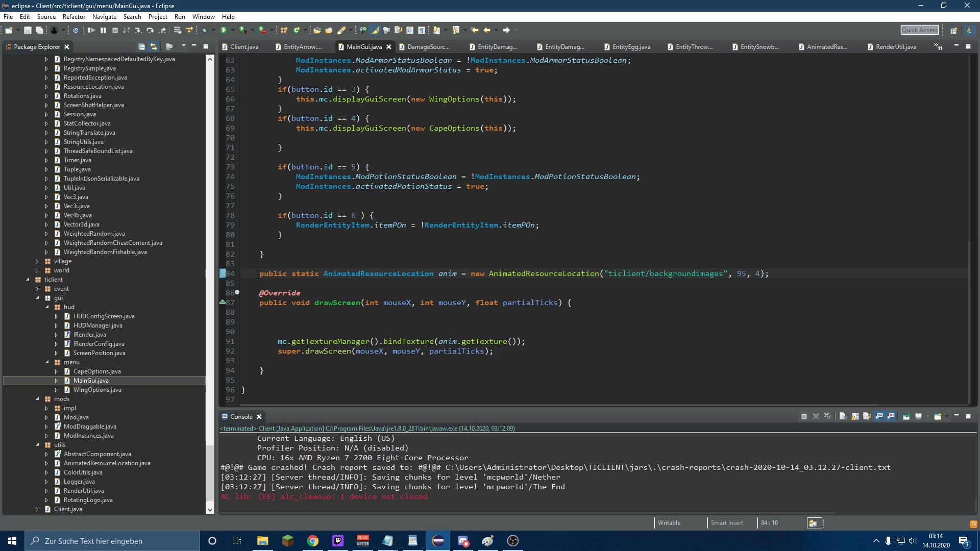980x551 pixels.
Task: Click the green Run button in toolbar
Action: pos(223,30)
